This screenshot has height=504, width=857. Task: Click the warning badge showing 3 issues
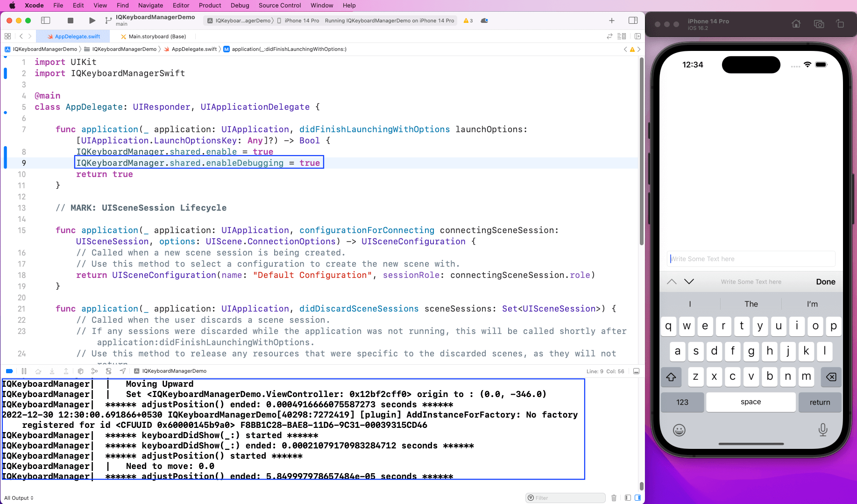pyautogui.click(x=467, y=21)
